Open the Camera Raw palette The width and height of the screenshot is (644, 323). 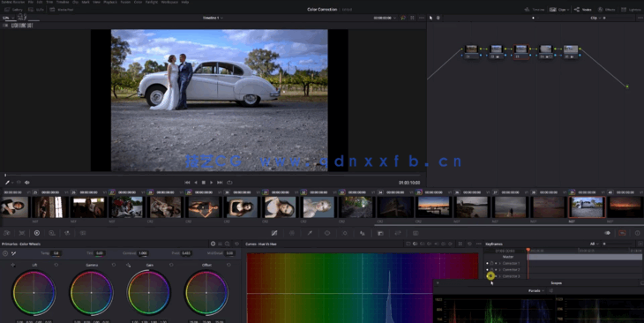[7, 233]
